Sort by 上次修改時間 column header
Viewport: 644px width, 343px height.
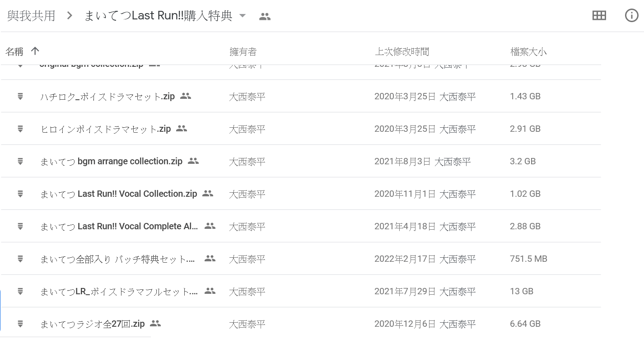click(401, 52)
